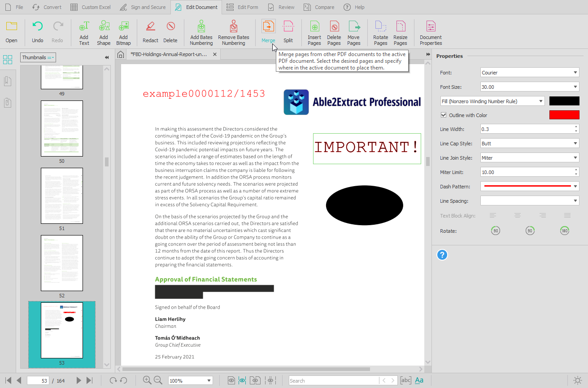Change the red outline color swatch
This screenshot has height=388, width=588.
[x=564, y=115]
